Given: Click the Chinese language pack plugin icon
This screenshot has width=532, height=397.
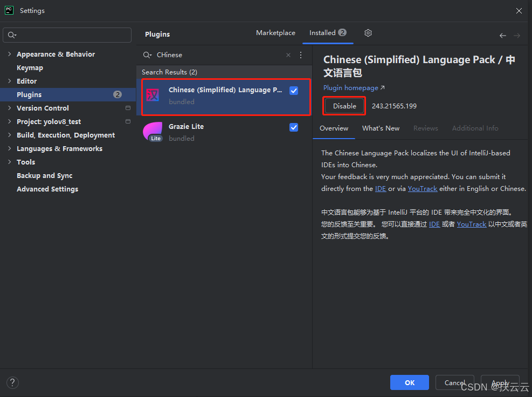Looking at the screenshot, I should (x=153, y=95).
